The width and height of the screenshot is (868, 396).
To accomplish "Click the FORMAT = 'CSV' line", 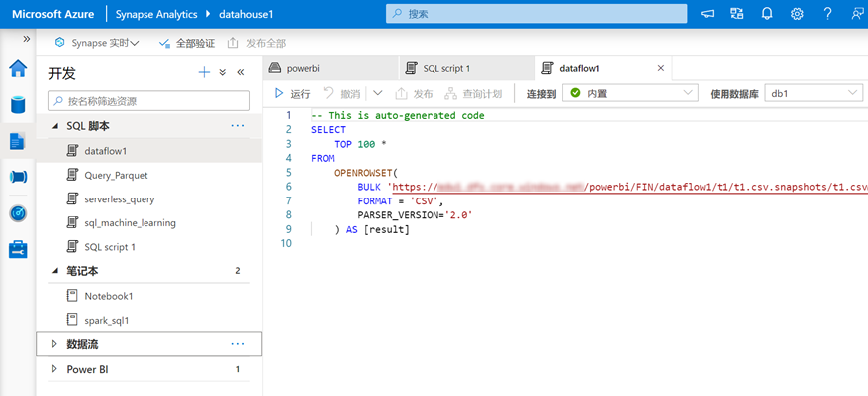I will [401, 201].
